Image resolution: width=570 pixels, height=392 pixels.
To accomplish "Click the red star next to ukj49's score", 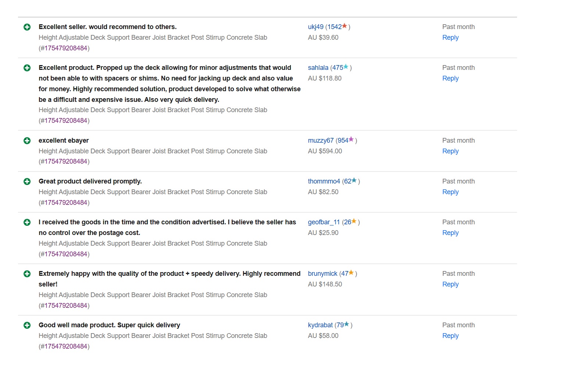I will pos(345,26).
